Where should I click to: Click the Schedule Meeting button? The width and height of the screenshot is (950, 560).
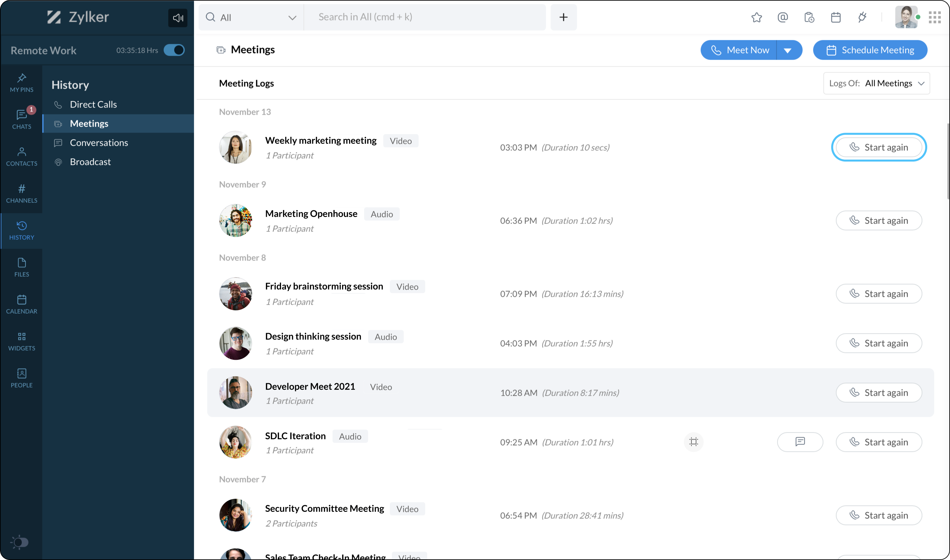(870, 50)
